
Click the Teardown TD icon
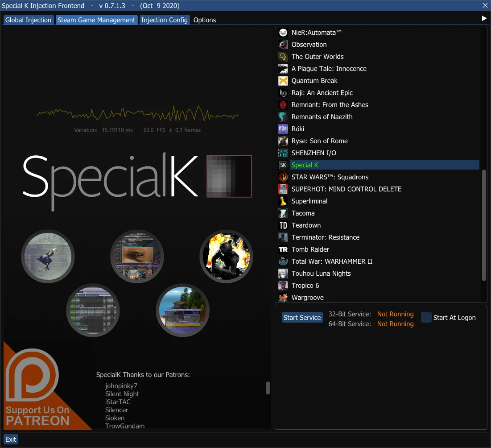point(283,225)
